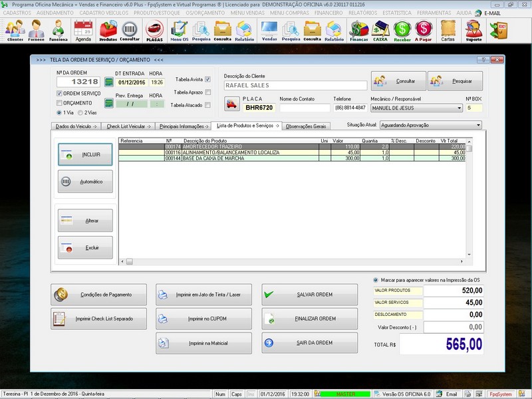Select the 2 Vias radio button
This screenshot has height=399, width=532.
click(80, 112)
